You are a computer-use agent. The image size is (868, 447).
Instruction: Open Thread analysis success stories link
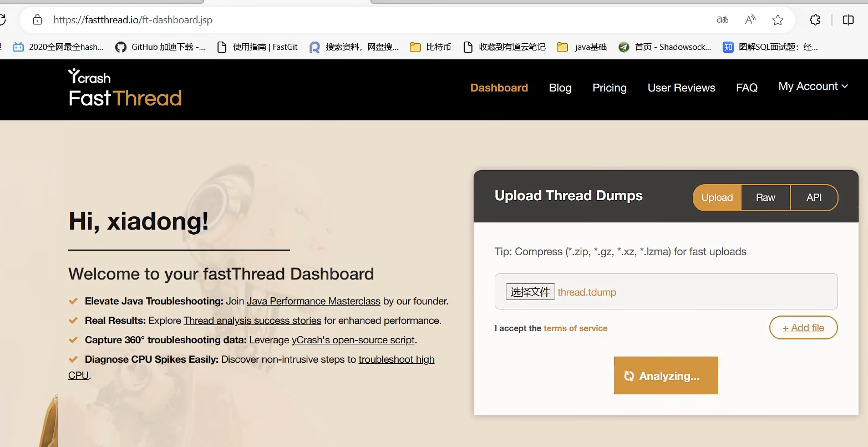(252, 321)
